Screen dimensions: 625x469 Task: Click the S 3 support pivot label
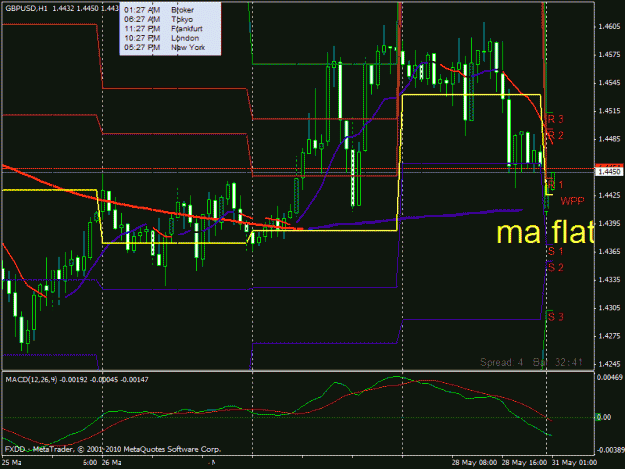pyautogui.click(x=556, y=317)
